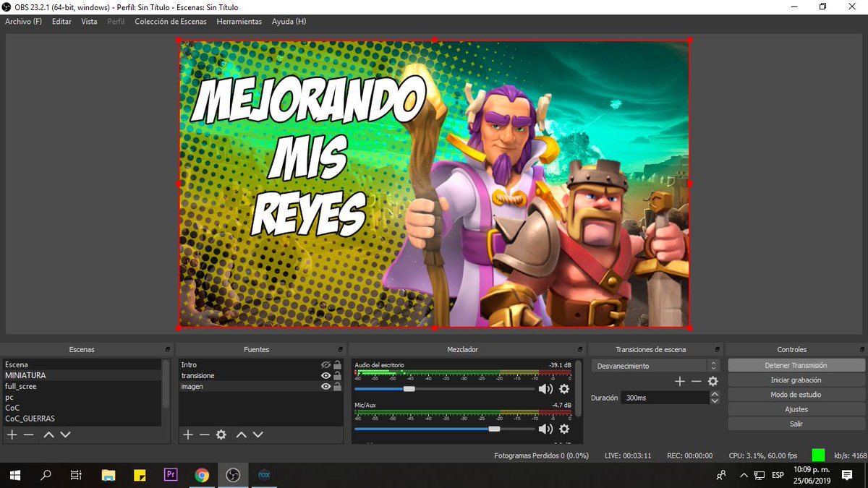This screenshot has width=868, height=488.
Task: Move source up in Fuentes list
Action: (241, 435)
